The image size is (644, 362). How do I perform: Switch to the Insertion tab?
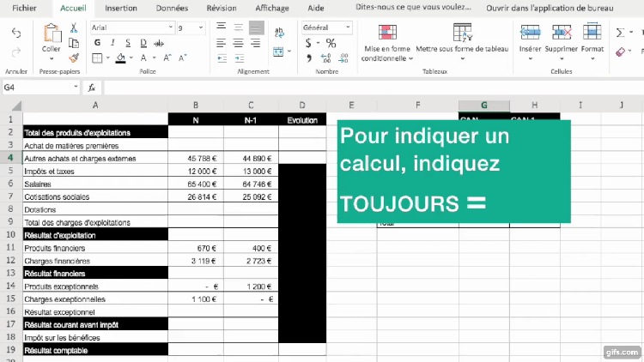pos(120,8)
